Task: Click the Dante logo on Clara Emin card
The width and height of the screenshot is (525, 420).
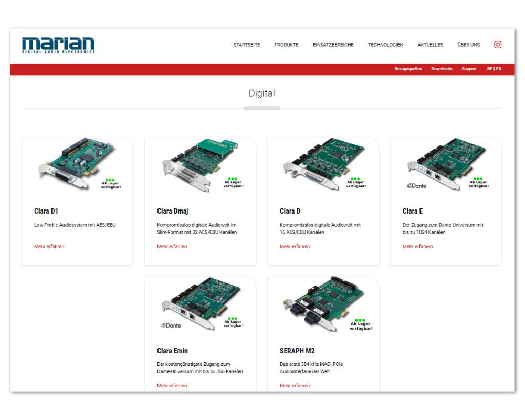Action: click(171, 325)
